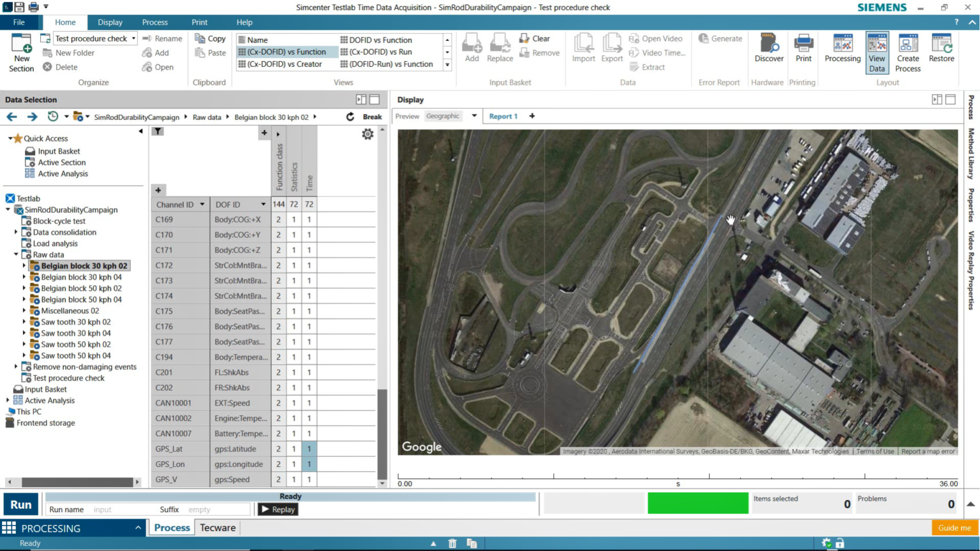Open the Test procedure check dropdown

[133, 38]
